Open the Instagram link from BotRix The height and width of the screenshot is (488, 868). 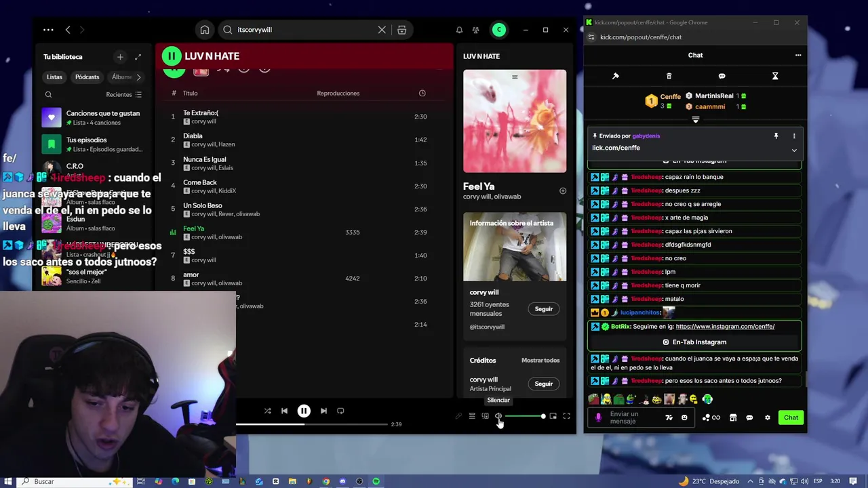click(725, 327)
